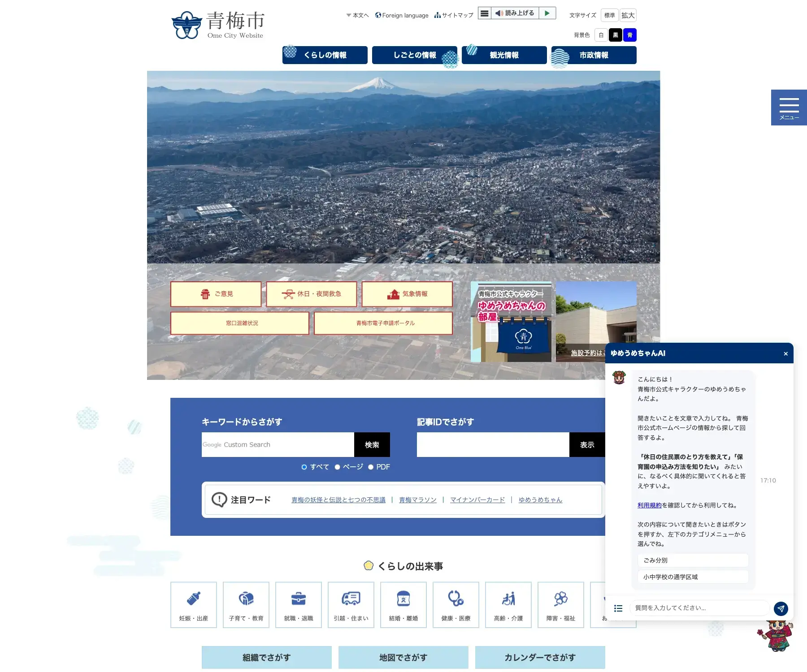Open 就職・退職 via the briefcase icon
The height and width of the screenshot is (672, 807).
click(298, 598)
